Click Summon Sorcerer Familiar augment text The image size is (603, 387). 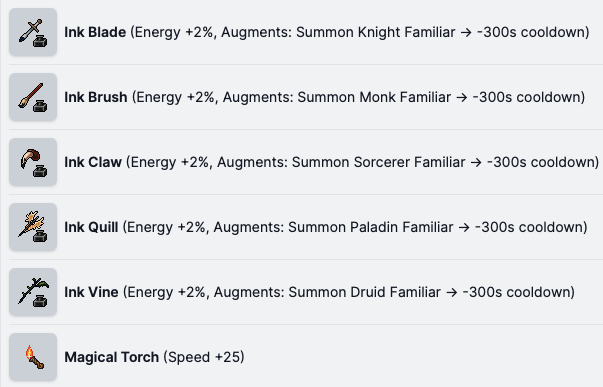click(x=378, y=162)
